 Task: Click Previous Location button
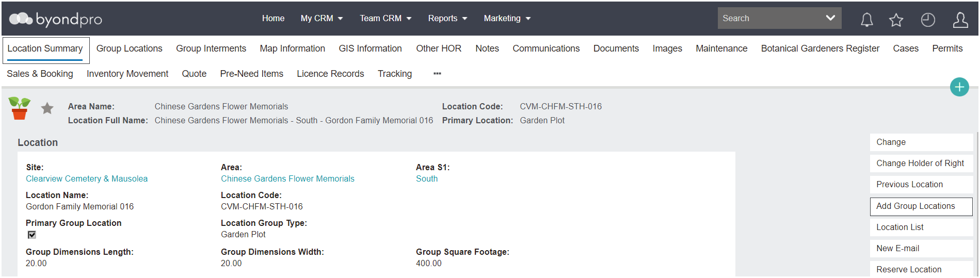(921, 185)
